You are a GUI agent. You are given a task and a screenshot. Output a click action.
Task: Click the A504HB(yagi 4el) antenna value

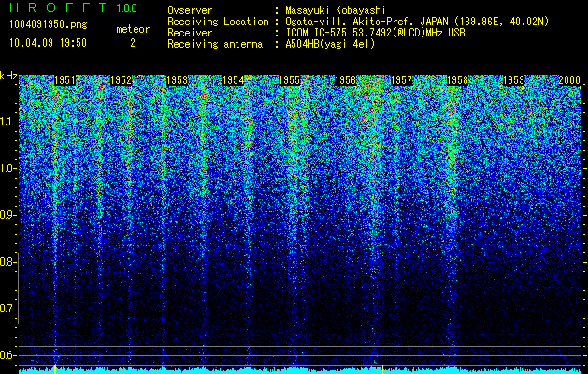pos(330,44)
